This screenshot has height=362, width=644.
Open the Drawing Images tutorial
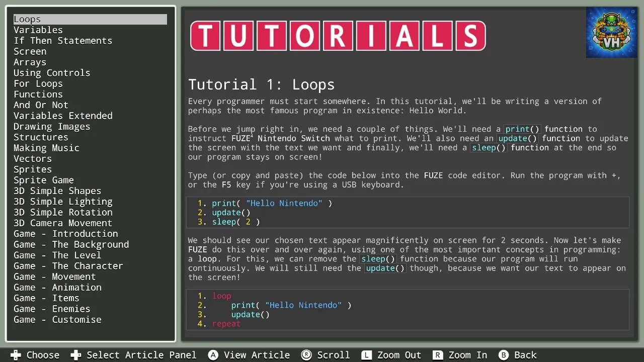(52, 127)
